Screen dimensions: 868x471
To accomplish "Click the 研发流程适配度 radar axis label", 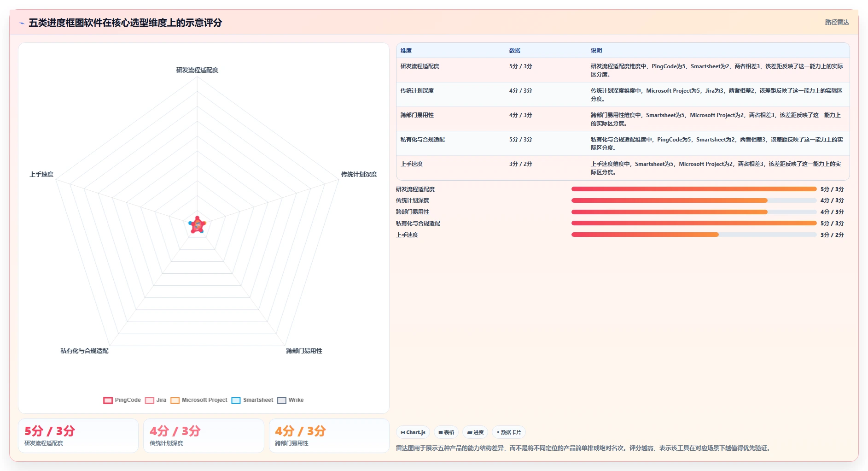I will [197, 70].
